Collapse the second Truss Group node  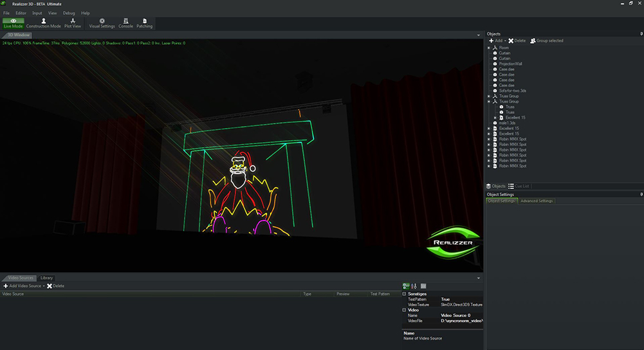[489, 102]
